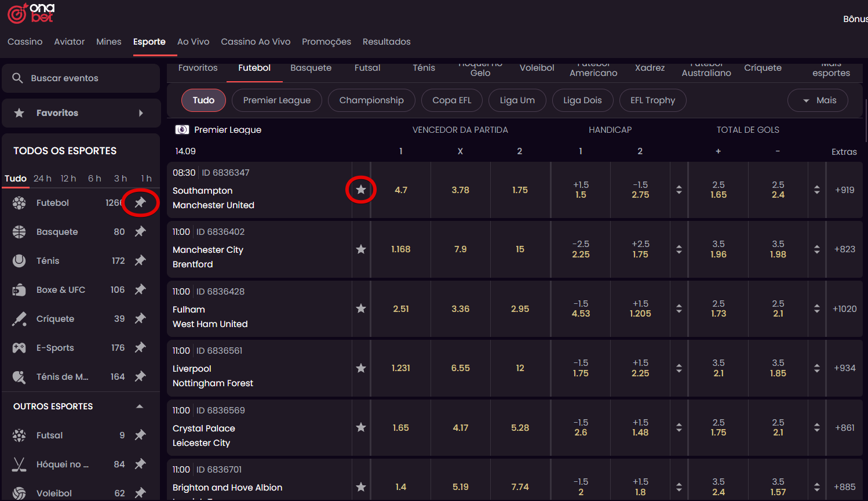The image size is (868, 501).
Task: Open Promoções in the top menu
Action: 326,42
